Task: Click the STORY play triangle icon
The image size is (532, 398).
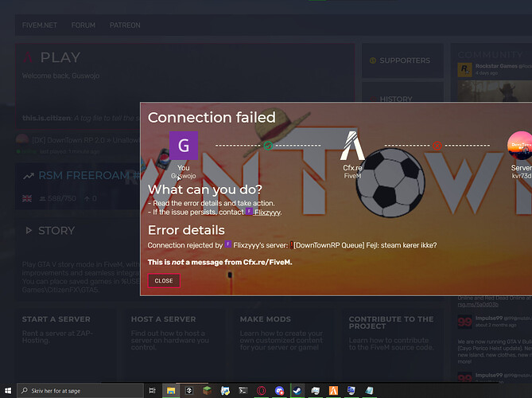Action: (29, 231)
